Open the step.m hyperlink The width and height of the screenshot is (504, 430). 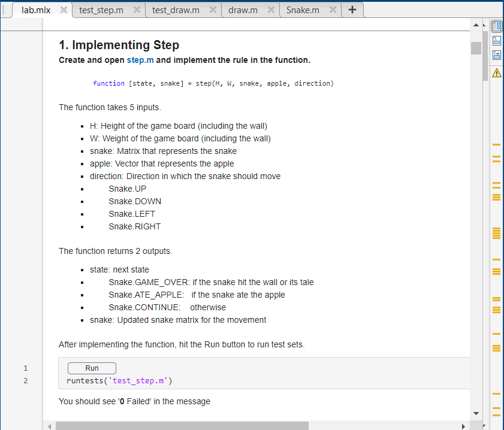point(140,60)
